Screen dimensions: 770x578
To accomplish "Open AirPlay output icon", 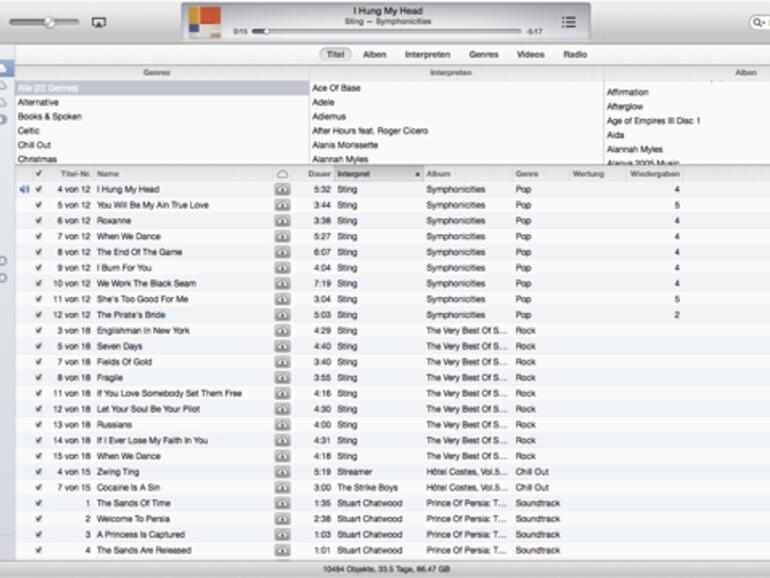I will pyautogui.click(x=99, y=22).
